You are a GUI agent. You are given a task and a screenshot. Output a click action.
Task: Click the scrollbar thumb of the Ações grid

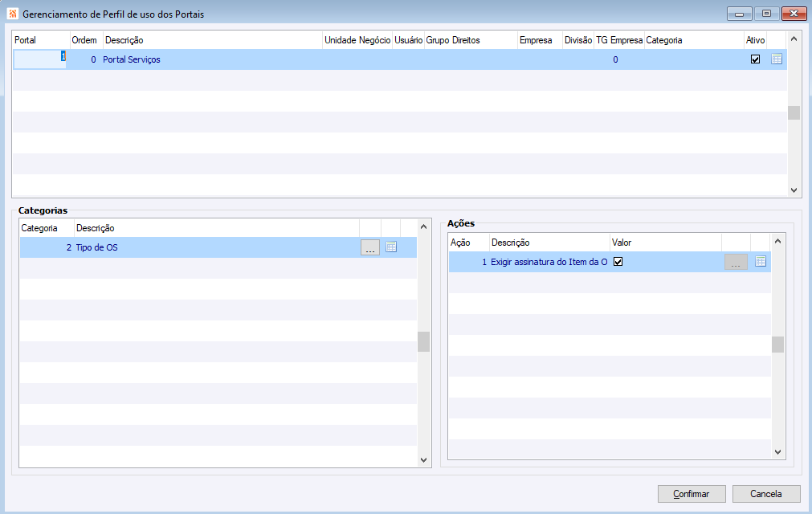tap(777, 345)
